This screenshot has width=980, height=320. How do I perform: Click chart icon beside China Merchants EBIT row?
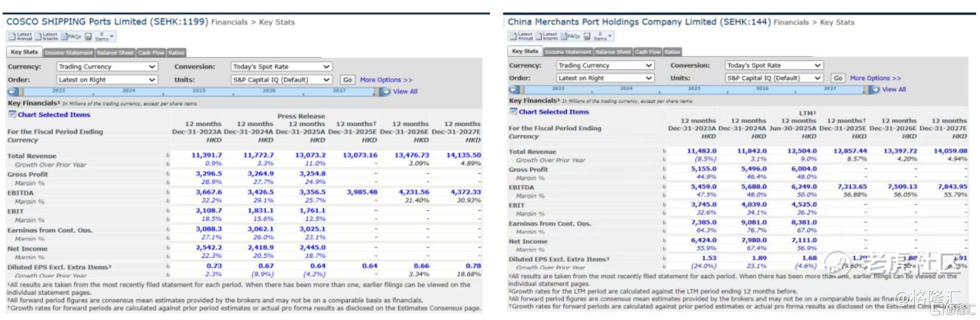click(664, 206)
